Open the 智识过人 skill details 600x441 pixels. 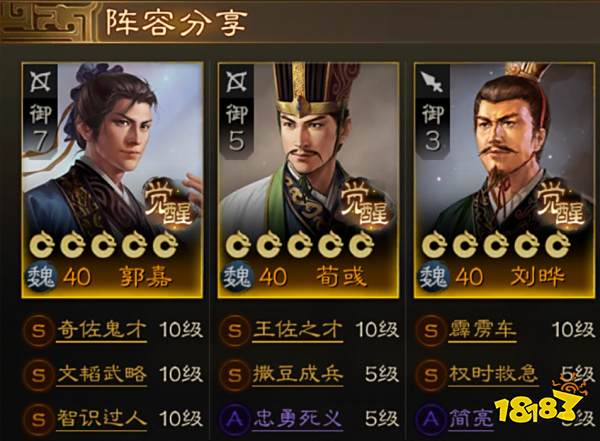tap(102, 418)
